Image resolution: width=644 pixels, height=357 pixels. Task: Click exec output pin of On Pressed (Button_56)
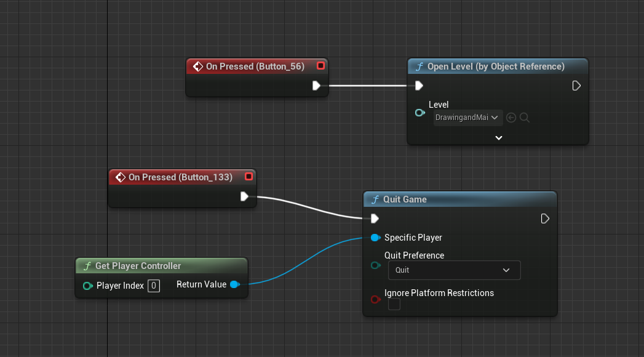pyautogui.click(x=316, y=86)
